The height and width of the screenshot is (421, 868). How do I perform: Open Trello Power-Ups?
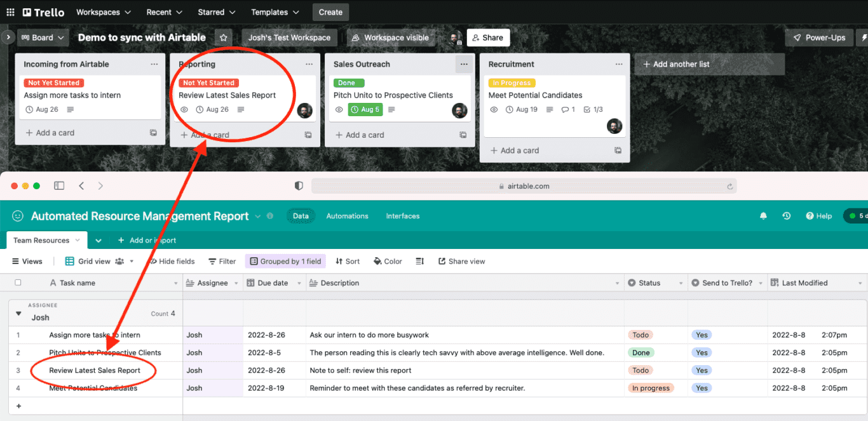819,37
